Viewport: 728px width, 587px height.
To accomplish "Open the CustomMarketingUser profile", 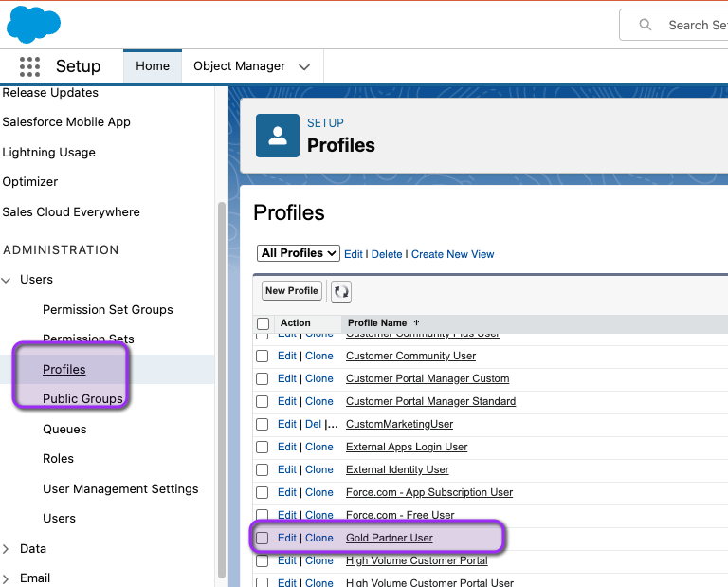I will [399, 424].
